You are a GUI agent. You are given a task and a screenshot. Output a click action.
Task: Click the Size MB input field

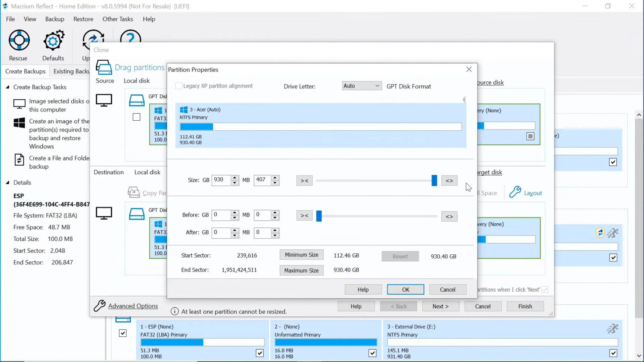point(262,180)
